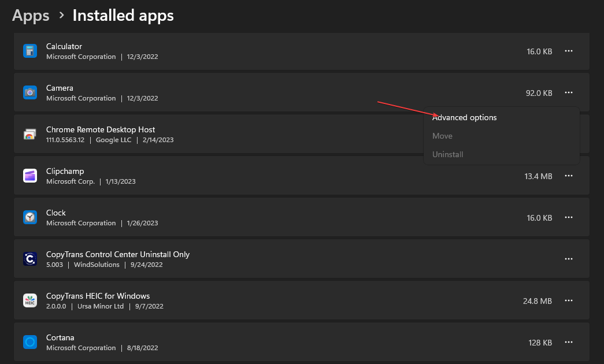The height and width of the screenshot is (364, 604).
Task: Click the Cortana app icon
Action: pyautogui.click(x=30, y=342)
